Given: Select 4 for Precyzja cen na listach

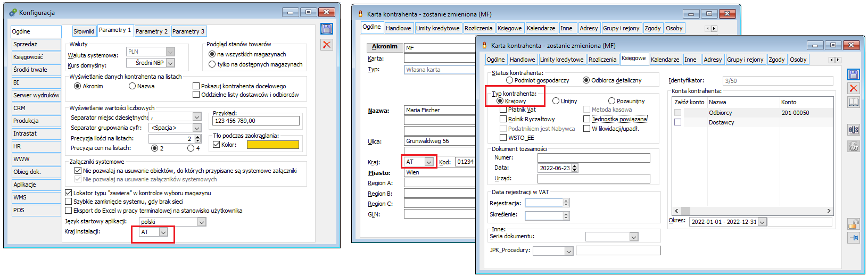Looking at the screenshot, I should pos(191,148).
